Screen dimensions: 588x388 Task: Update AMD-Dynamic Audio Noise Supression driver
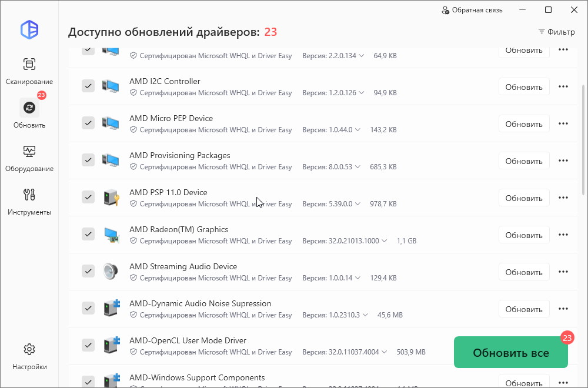tap(524, 310)
